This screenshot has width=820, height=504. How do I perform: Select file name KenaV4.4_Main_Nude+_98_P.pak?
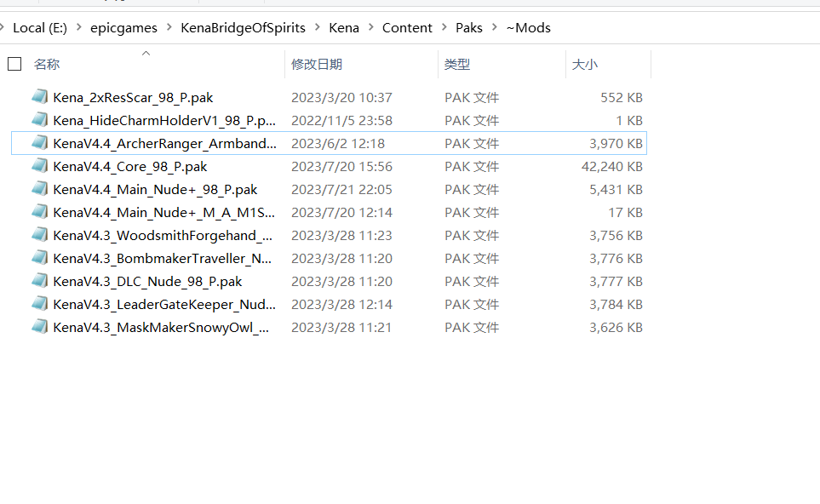pos(155,190)
